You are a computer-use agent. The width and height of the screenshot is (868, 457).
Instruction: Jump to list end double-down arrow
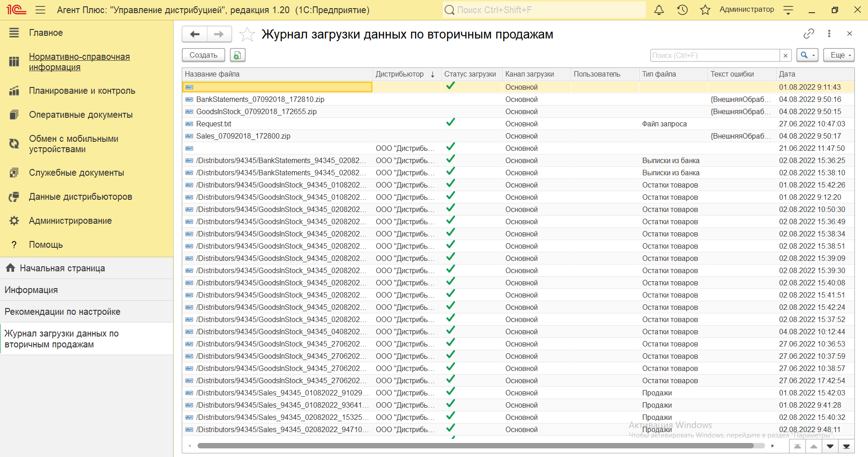[846, 446]
